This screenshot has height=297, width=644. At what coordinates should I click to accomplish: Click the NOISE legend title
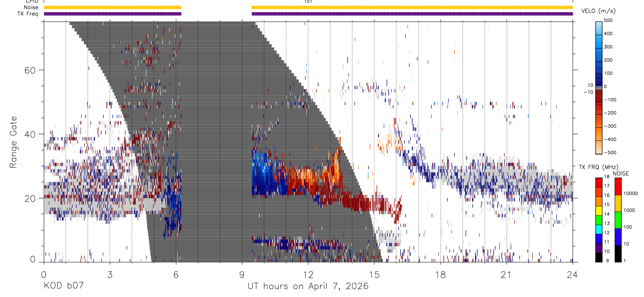[621, 173]
